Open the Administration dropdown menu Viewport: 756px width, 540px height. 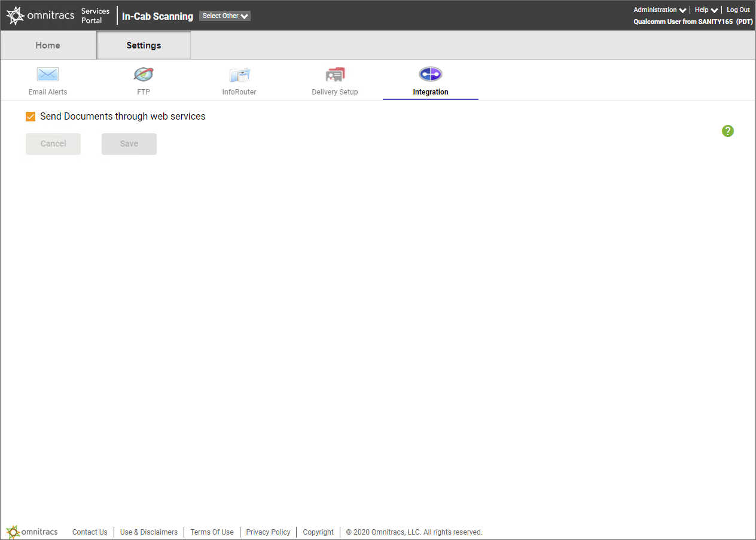[659, 10]
